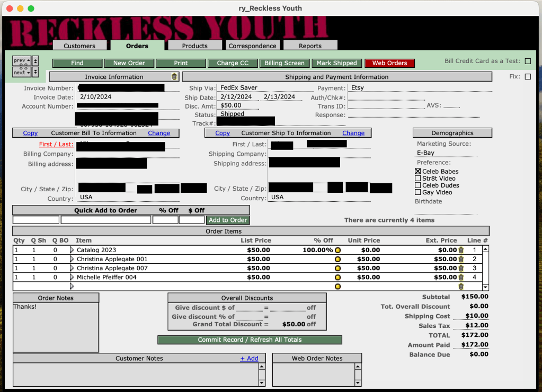This screenshot has width=542, height=392.
Task: Remove Michelle Pfeiffer 004 with its trash icon
Action: (x=461, y=277)
